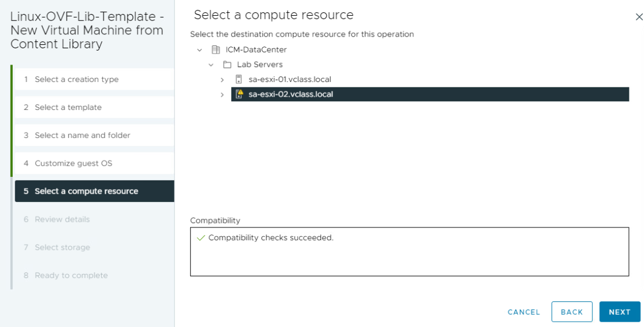
Task: Click the 'Select a compute resource' heading
Action: 274,15
